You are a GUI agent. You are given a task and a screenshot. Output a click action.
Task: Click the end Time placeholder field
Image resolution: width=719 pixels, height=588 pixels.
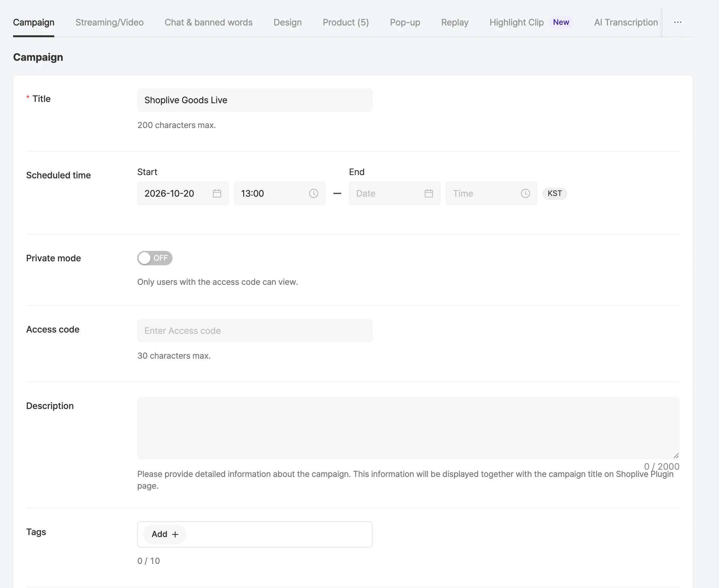pos(491,193)
